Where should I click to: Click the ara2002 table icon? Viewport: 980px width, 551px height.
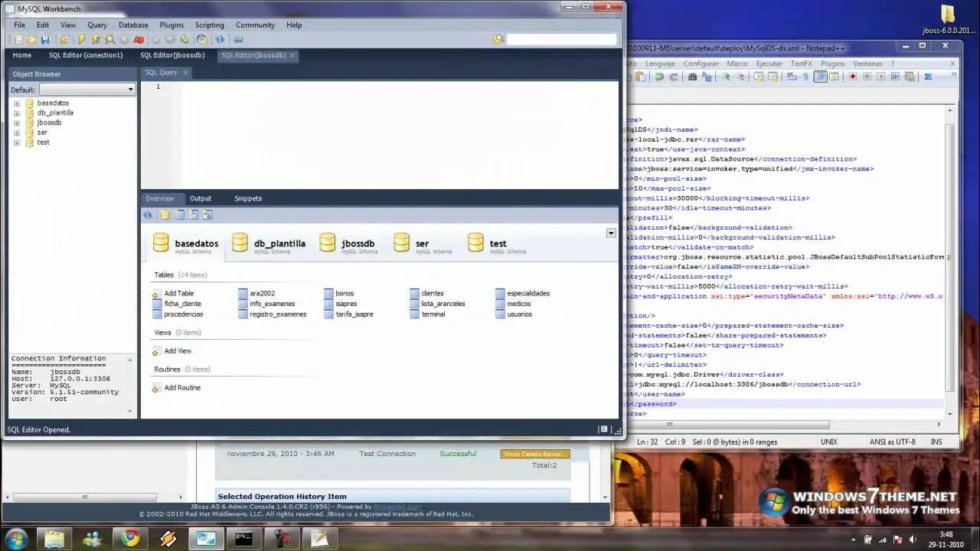point(243,293)
